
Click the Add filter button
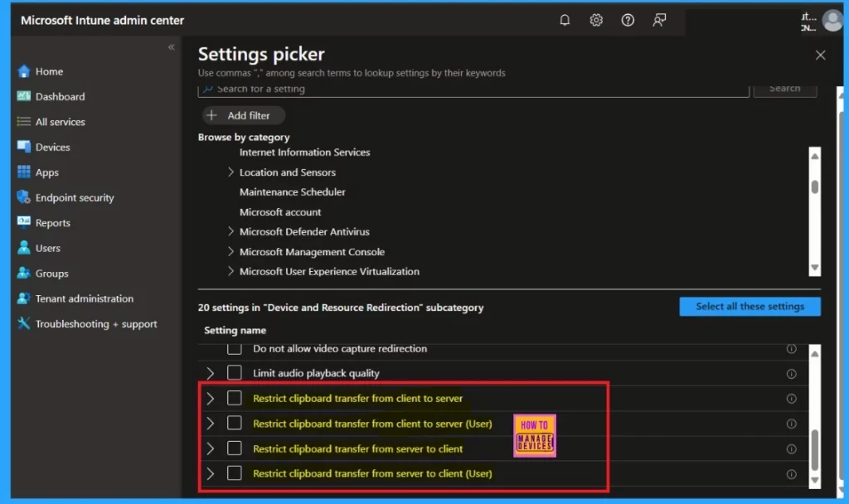[243, 115]
